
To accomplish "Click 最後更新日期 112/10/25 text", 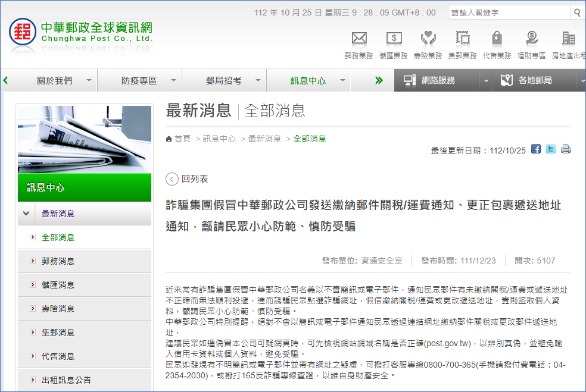I will (478, 150).
